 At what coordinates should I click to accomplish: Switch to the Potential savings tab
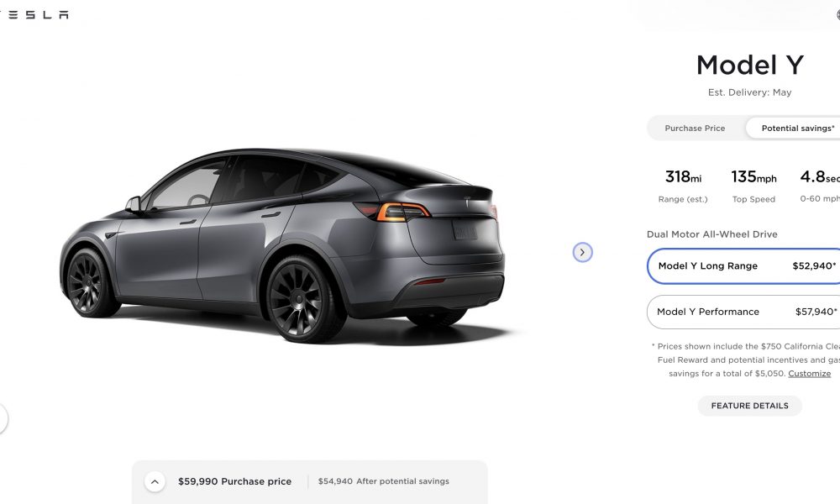coord(794,129)
